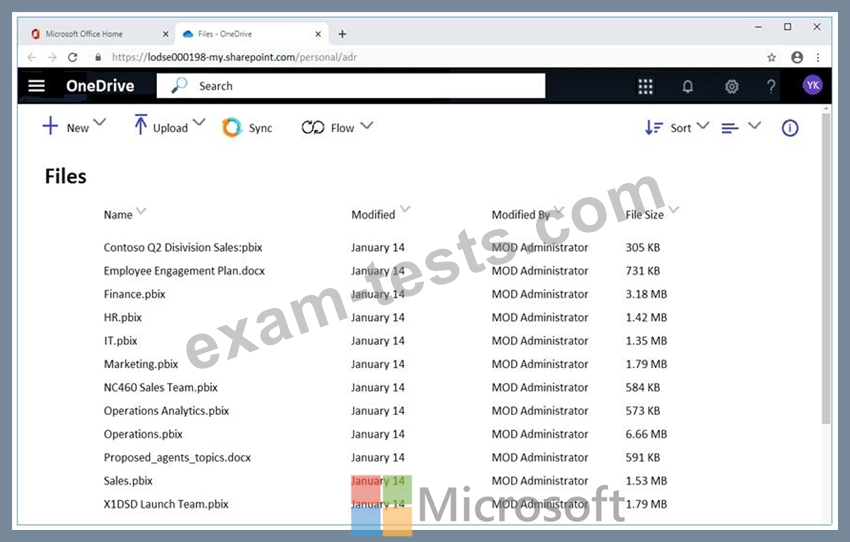Open Proposed_agents_topics.docx file
Viewport: 850px width, 542px height.
pos(177,457)
